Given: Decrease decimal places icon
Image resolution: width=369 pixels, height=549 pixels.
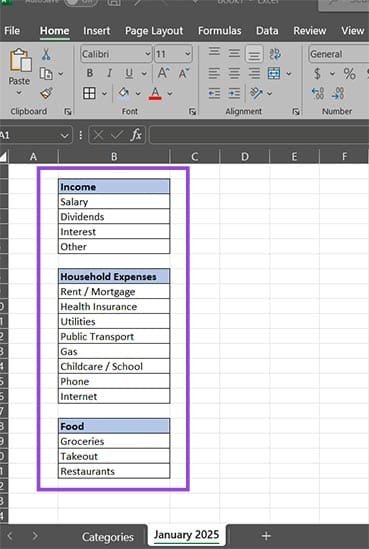Looking at the screenshot, I should pos(337,93).
